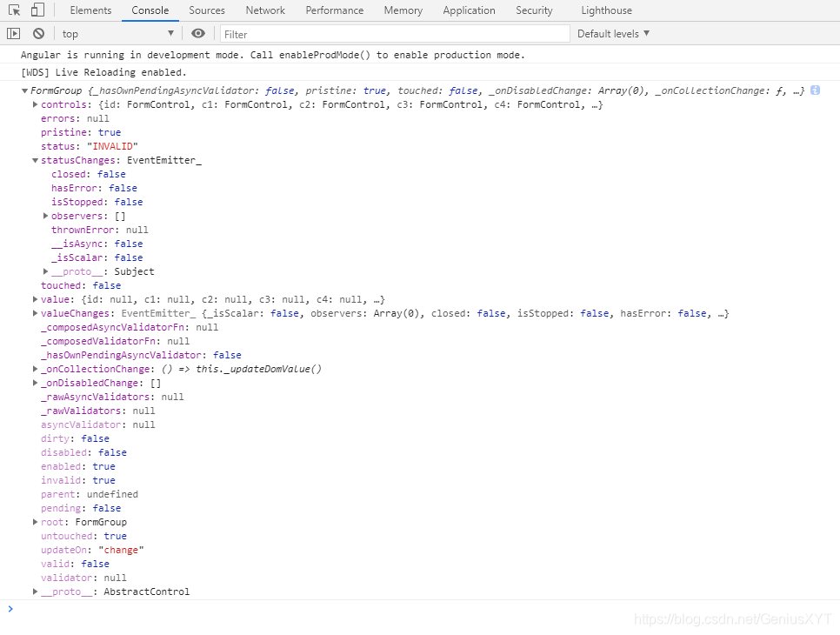
Task: Select the updateOn "change" value
Action: coord(121,551)
